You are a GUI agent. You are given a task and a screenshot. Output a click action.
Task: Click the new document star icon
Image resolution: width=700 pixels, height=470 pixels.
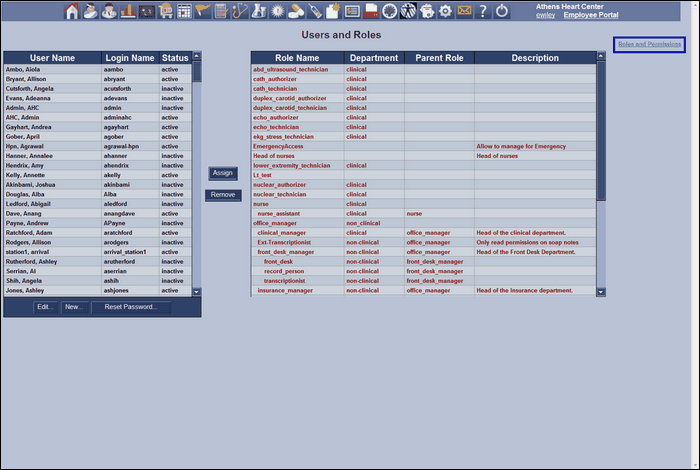(x=333, y=11)
